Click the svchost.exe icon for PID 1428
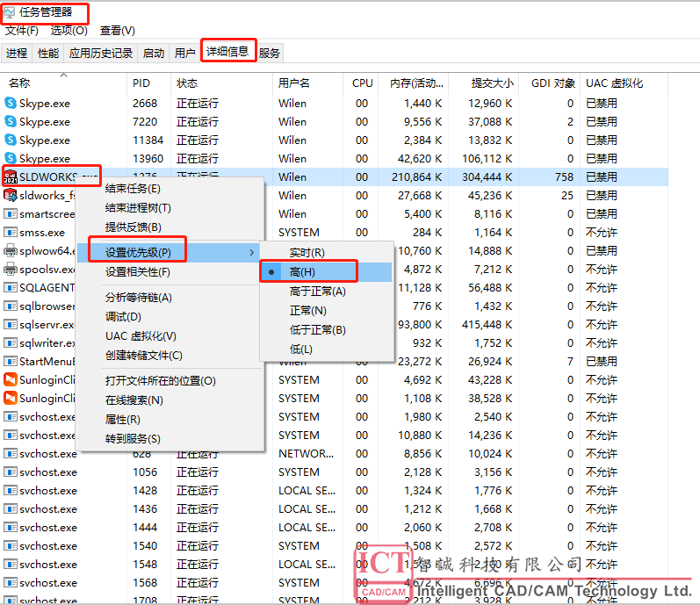700x605 pixels. (11, 490)
